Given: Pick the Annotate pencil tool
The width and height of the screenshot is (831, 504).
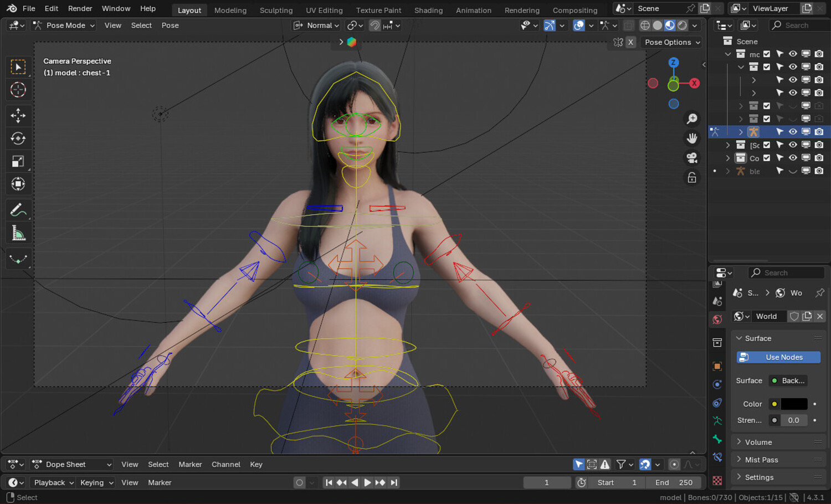Looking at the screenshot, I should 18,210.
